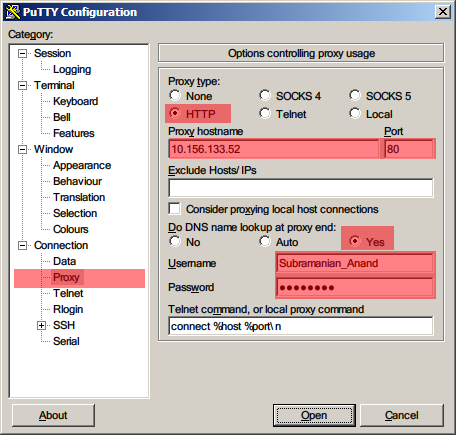Open the Logging category
This screenshot has width=456, height=435.
72,69
